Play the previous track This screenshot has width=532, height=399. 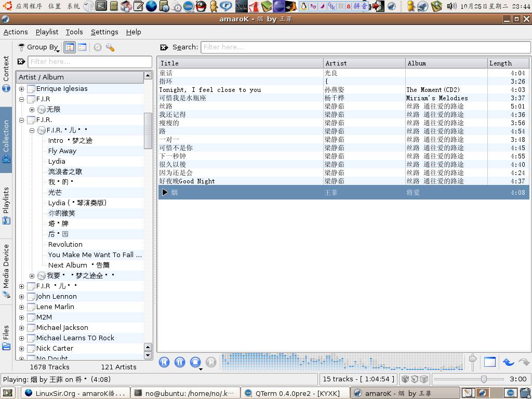click(164, 362)
